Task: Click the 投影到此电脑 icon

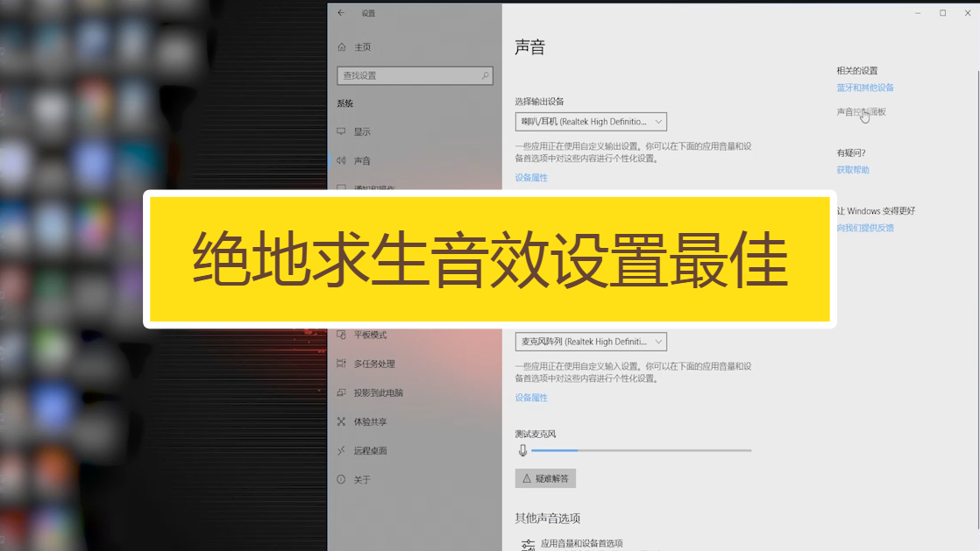Action: 341,392
